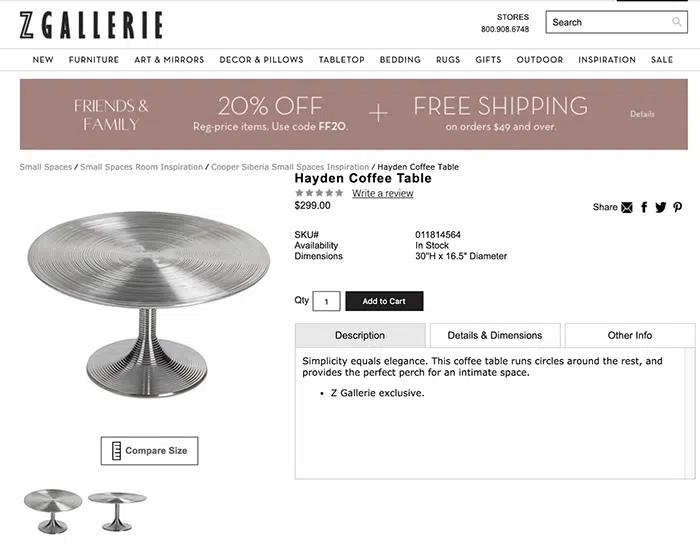Viewport: 700px width, 544px height.
Task: Open the Other Info tab
Action: 629,335
